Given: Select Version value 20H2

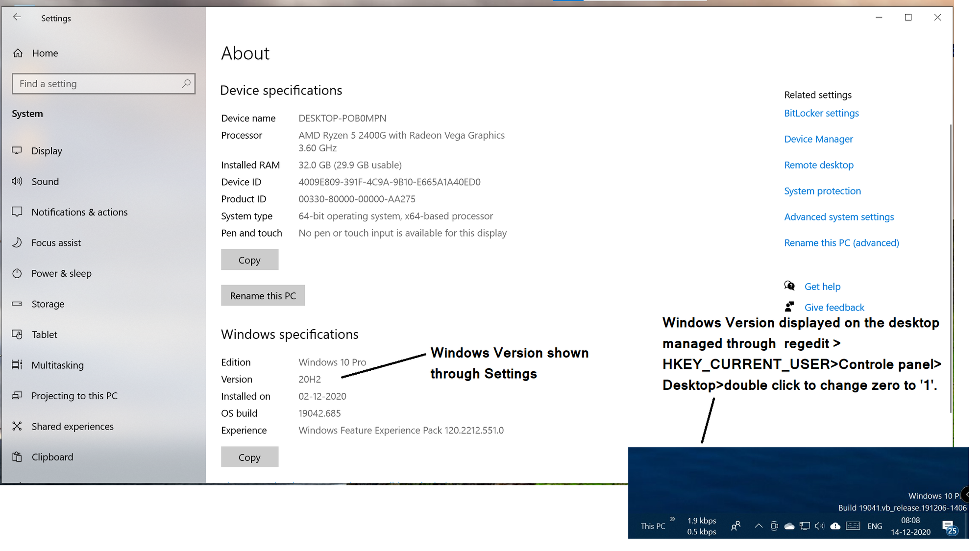Looking at the screenshot, I should click(x=310, y=380).
